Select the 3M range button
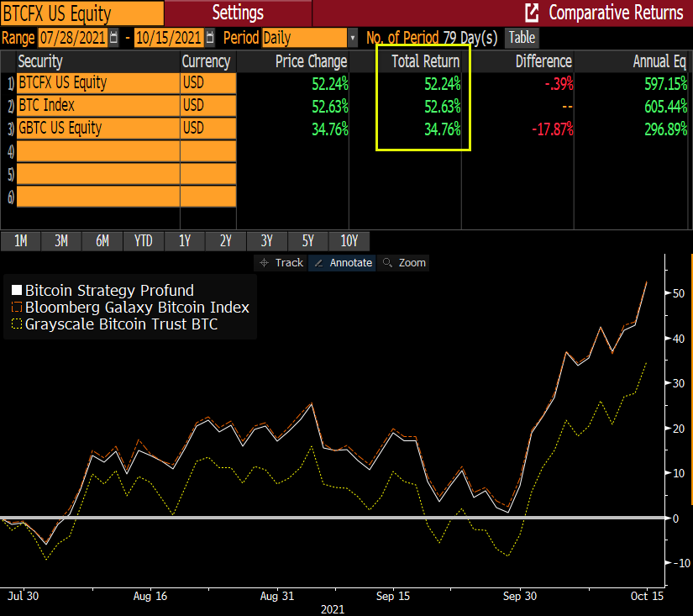The image size is (693, 616). pyautogui.click(x=61, y=241)
